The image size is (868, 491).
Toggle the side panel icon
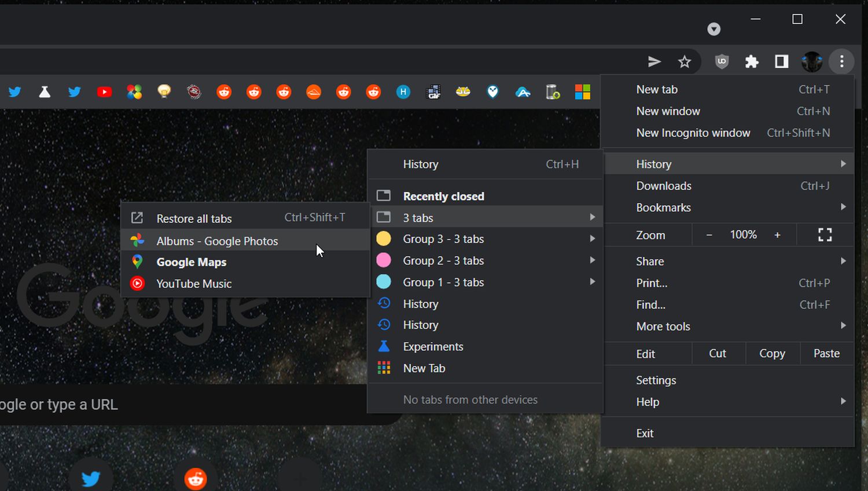point(782,61)
